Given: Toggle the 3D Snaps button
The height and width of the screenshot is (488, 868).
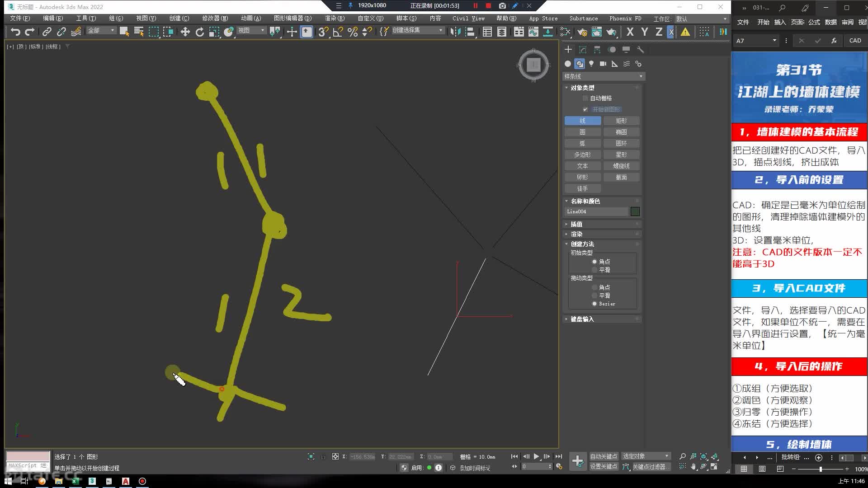Looking at the screenshot, I should (x=323, y=32).
